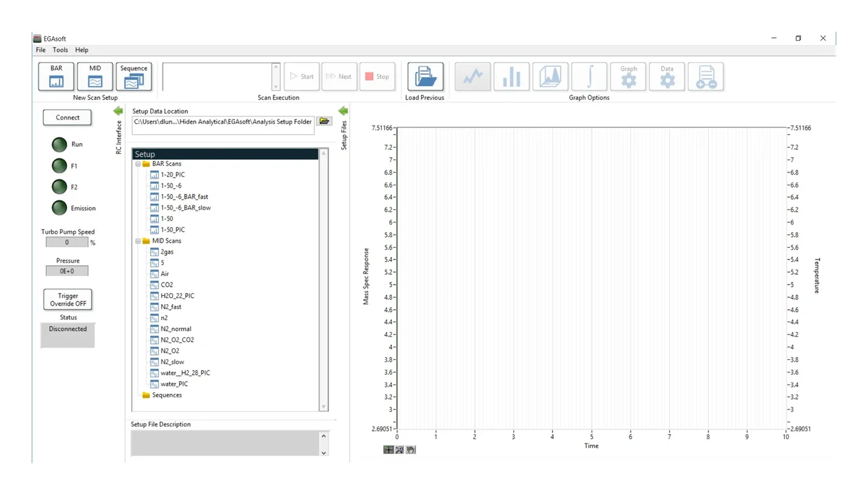Click the document add/remove graph icon
Image resolution: width=868 pixels, height=495 pixels.
click(706, 77)
